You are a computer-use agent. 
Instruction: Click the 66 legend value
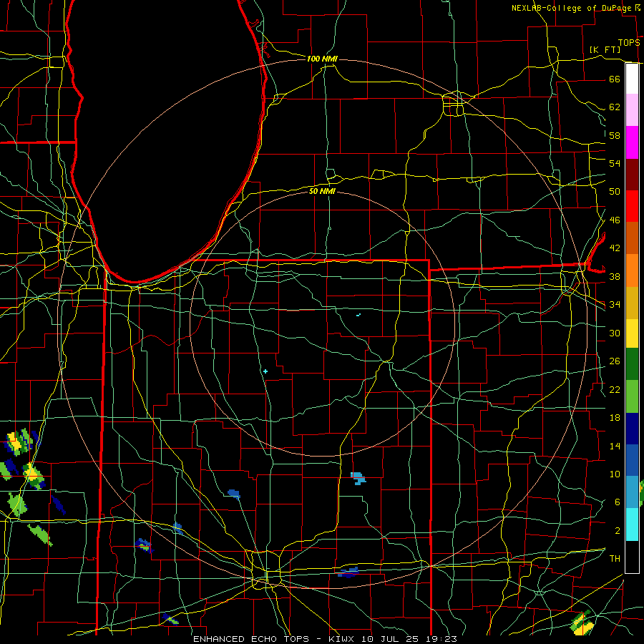coord(615,79)
